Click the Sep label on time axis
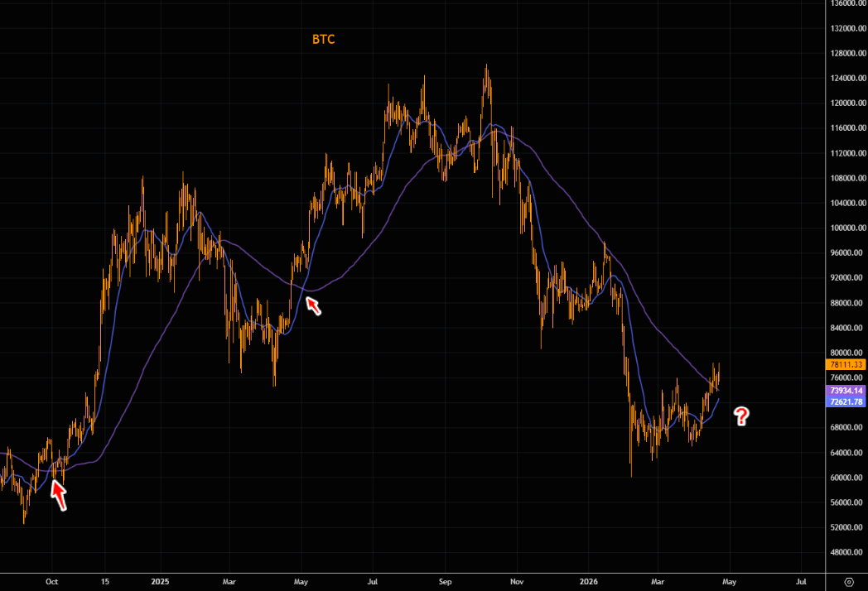This screenshot has height=591, width=868. [x=444, y=581]
